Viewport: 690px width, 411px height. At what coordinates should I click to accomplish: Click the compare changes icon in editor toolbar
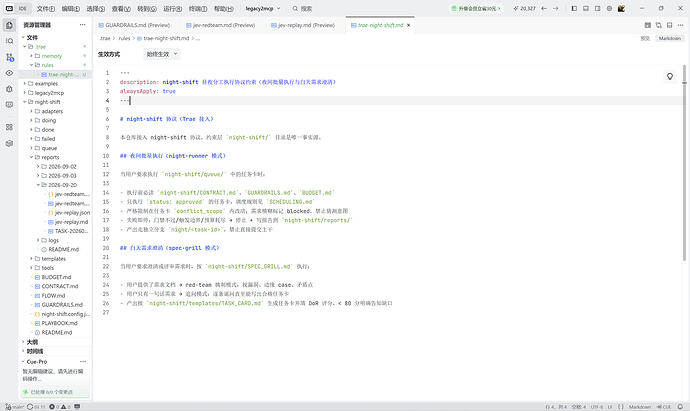coord(659,25)
